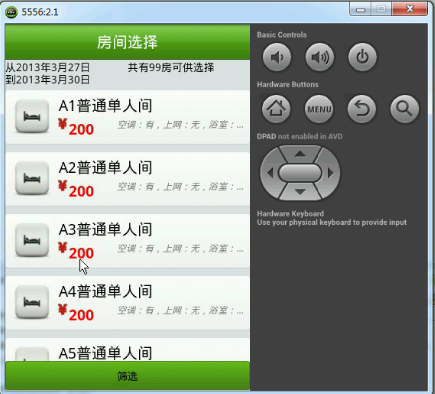The width and height of the screenshot is (435, 394).
Task: Click the 房间选择 header title
Action: coord(127,42)
